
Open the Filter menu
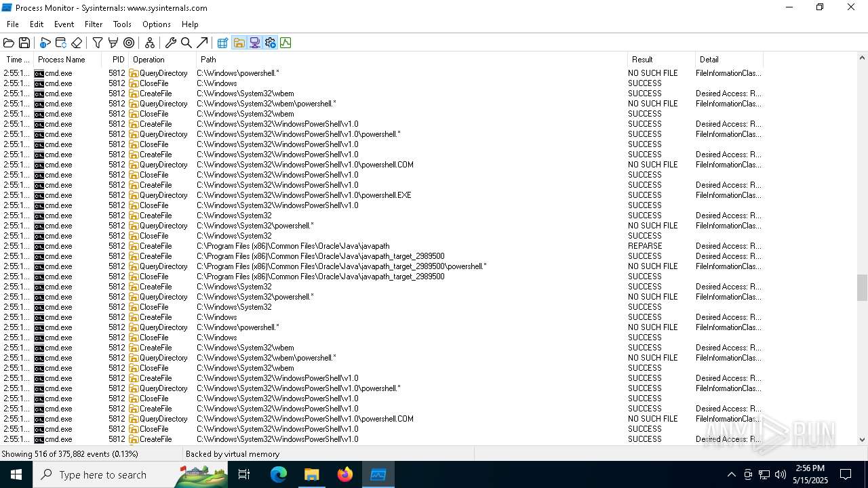click(94, 24)
